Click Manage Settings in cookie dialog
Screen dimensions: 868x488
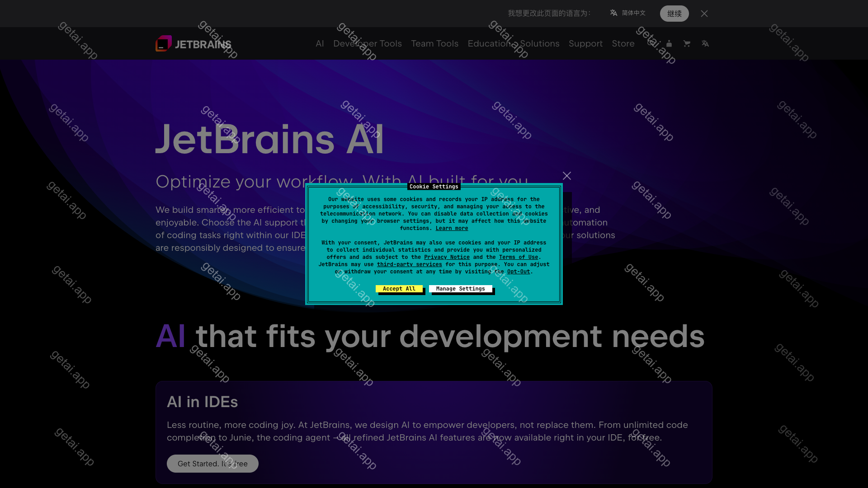pos(461,289)
